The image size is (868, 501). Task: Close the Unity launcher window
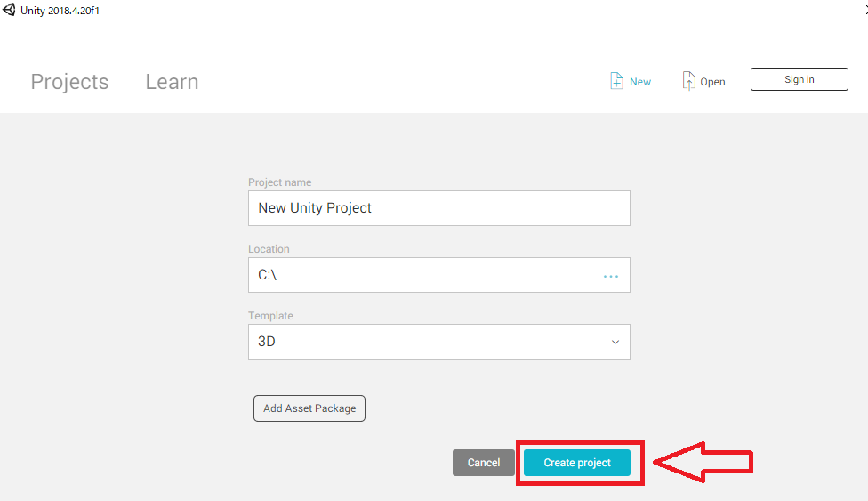pos(866,10)
